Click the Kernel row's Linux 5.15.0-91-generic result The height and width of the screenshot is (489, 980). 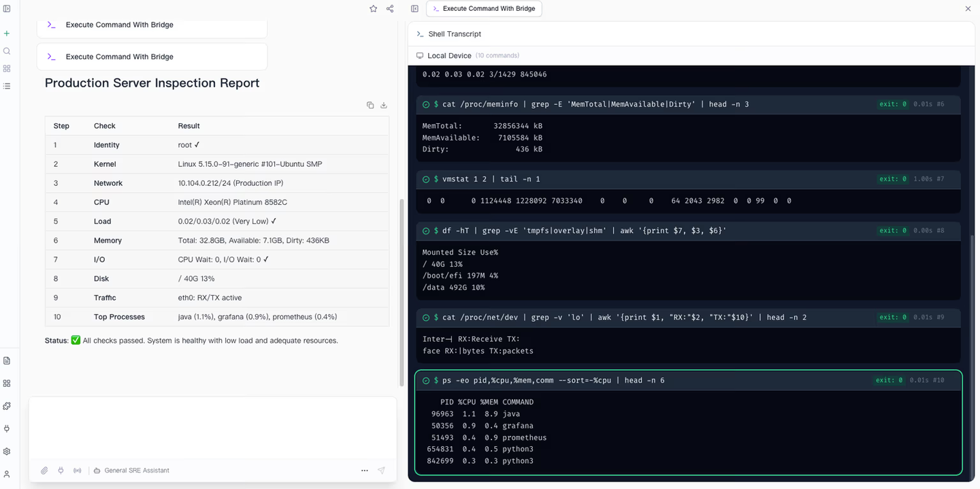250,164
